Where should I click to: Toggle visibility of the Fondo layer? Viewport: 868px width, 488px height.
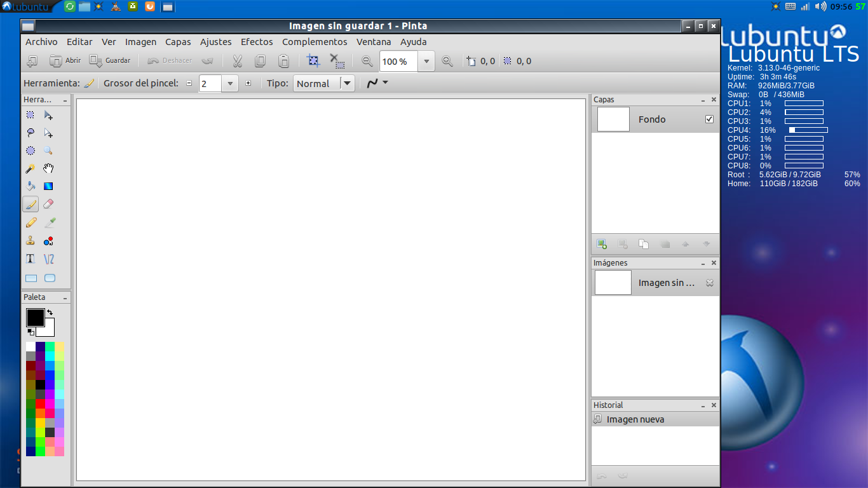[710, 119]
